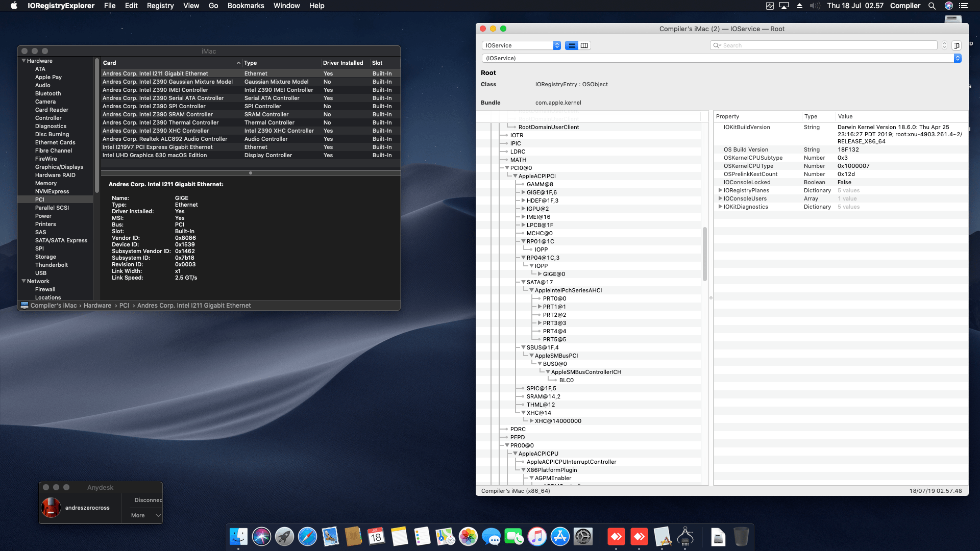Open System Information icon in the dock
This screenshot has width=980, height=551.
[x=685, y=537]
